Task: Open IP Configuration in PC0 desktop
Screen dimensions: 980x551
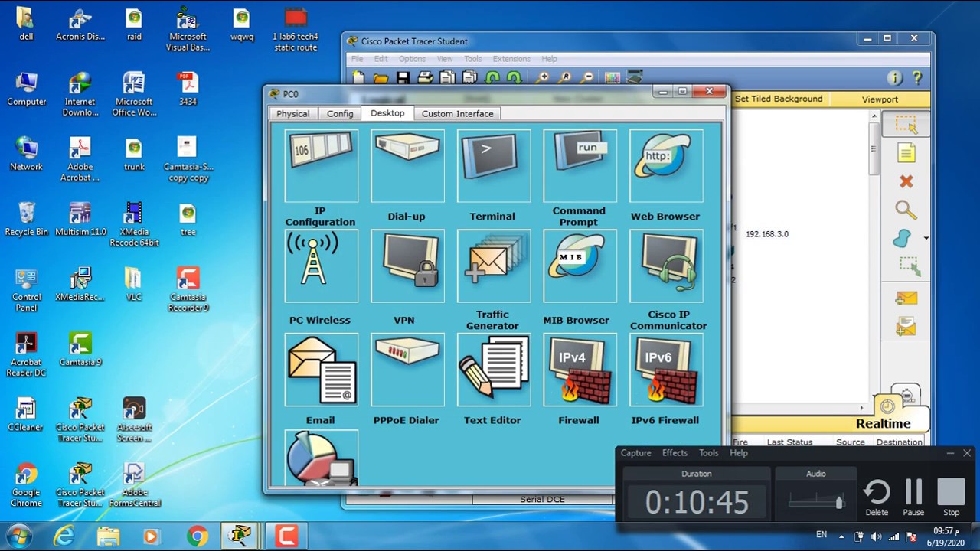Action: (321, 165)
